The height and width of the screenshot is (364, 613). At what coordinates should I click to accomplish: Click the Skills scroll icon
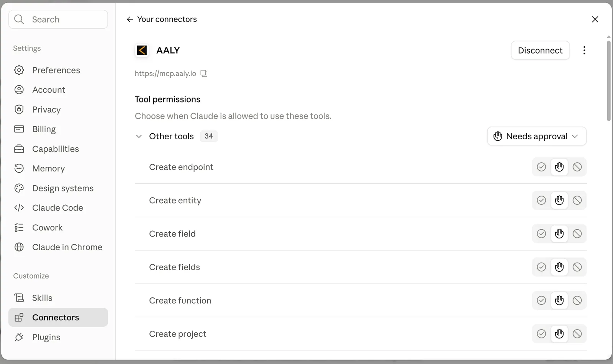click(x=19, y=298)
